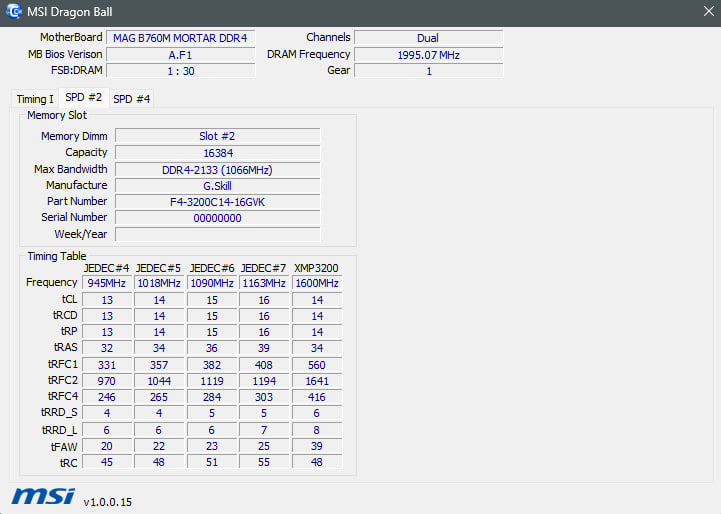
Task: Click the Gear field showing 1
Action: click(x=428, y=71)
